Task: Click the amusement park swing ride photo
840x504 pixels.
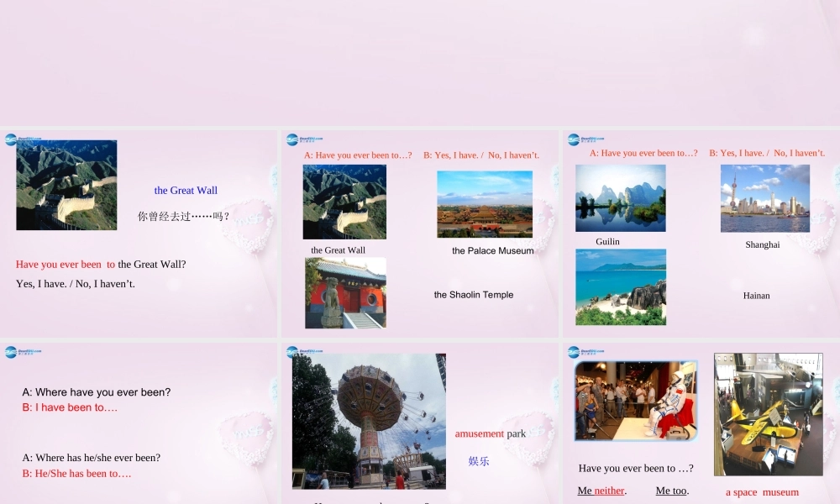Action: point(369,421)
